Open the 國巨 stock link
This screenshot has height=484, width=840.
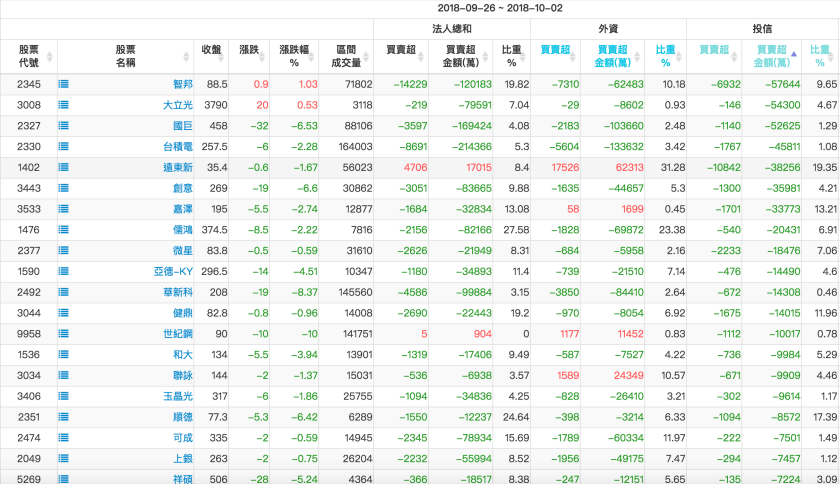182,126
